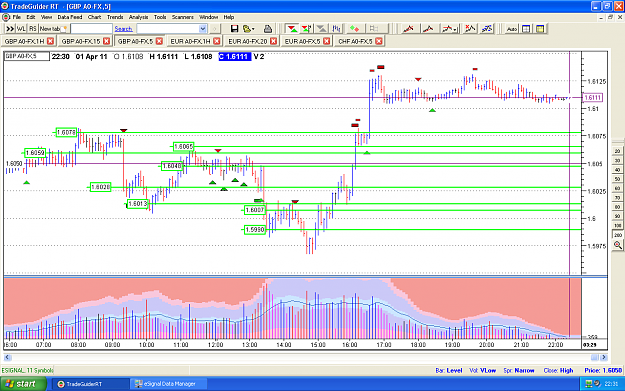Click the system tray network icon
This screenshot has height=391, width=625.
pyautogui.click(x=589, y=384)
